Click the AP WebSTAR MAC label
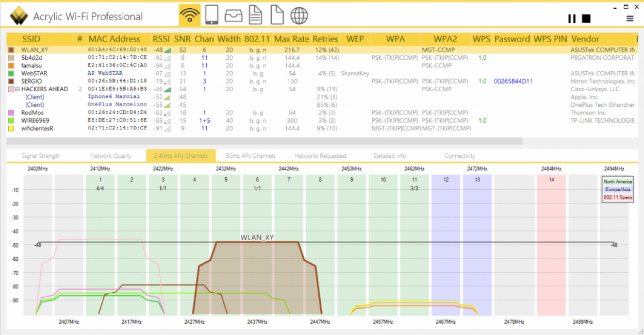Image resolution: width=644 pixels, height=335 pixels. (x=105, y=73)
